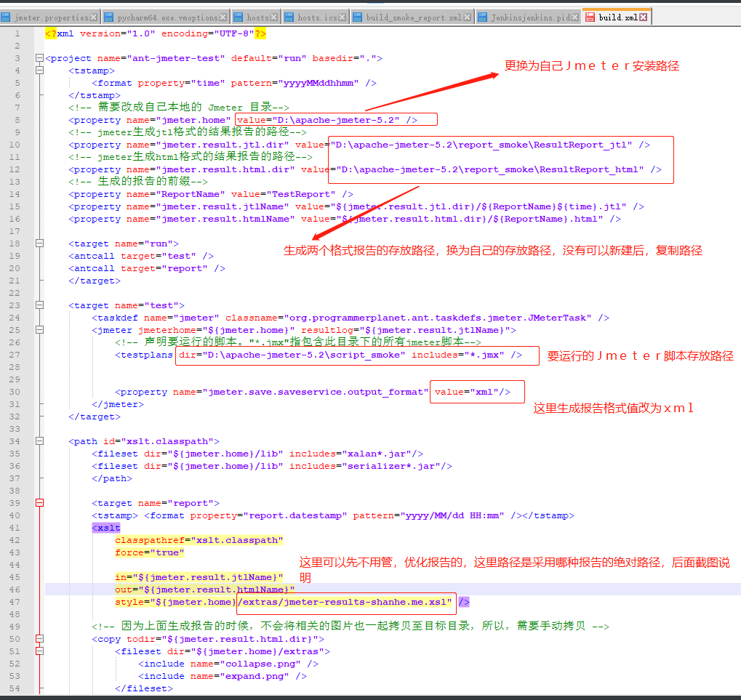Click the includes="xalan*.jar" attribute
741x700 pixels.
pos(351,454)
